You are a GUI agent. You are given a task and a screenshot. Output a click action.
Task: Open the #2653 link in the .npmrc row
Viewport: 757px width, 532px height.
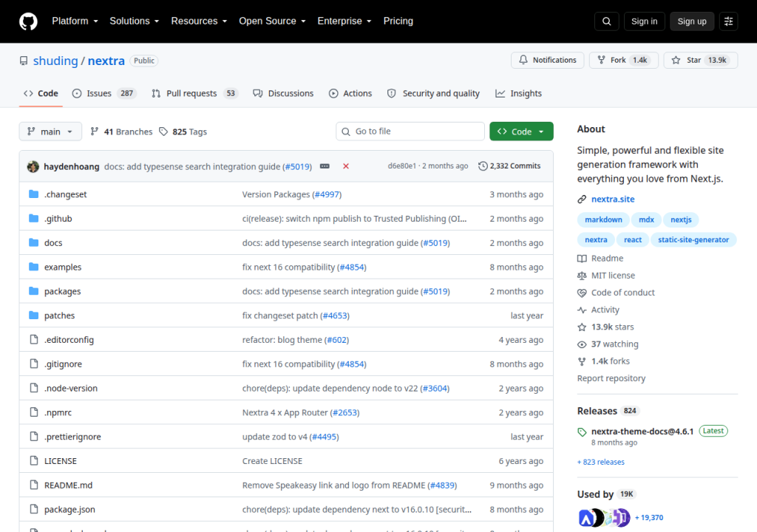point(344,412)
